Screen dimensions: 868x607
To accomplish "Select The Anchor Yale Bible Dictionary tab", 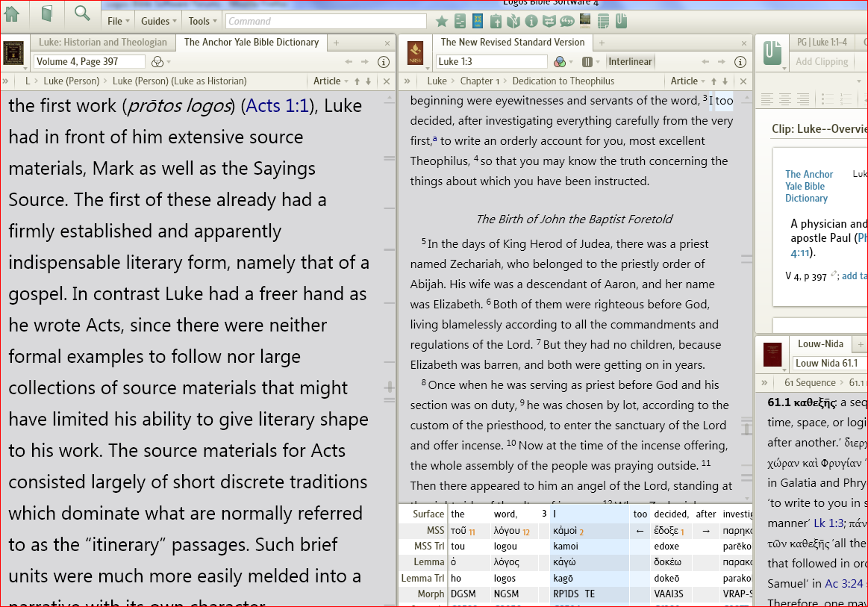I will coord(252,42).
